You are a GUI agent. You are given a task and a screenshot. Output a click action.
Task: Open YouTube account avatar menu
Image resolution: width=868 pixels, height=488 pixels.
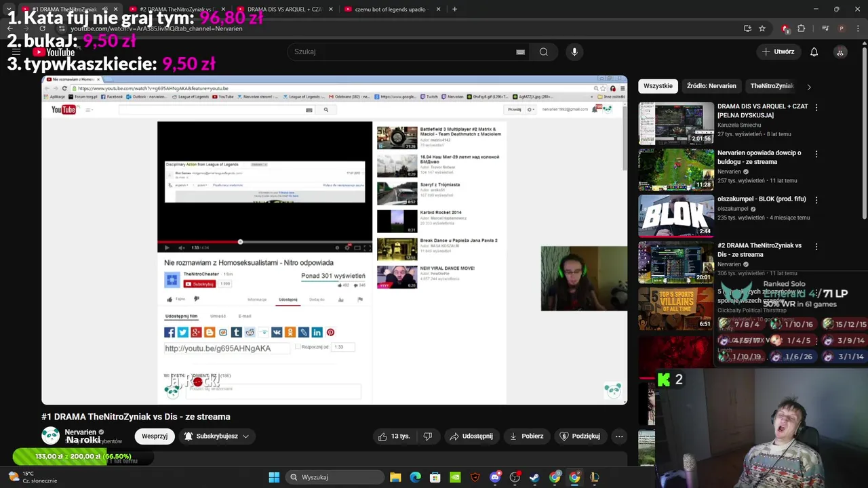click(840, 52)
